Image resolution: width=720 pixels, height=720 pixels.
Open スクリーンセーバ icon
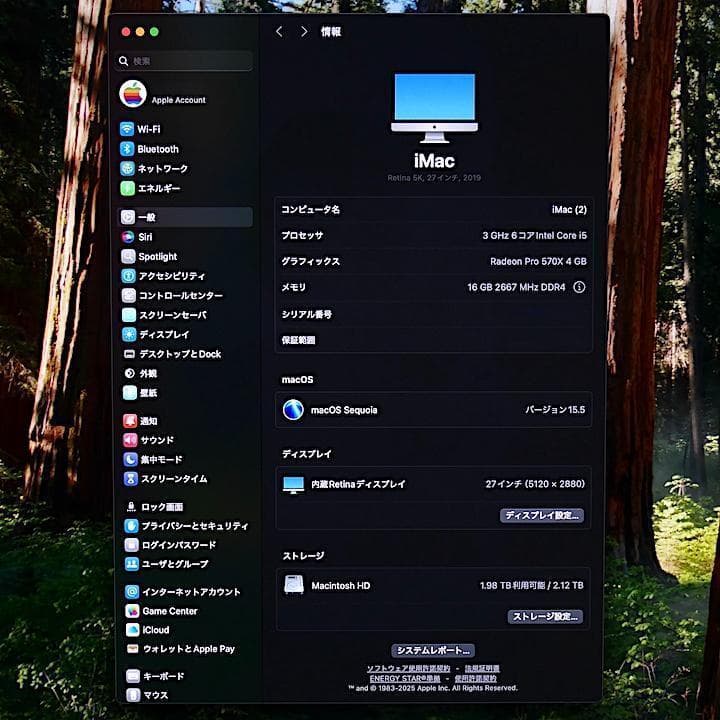129,315
